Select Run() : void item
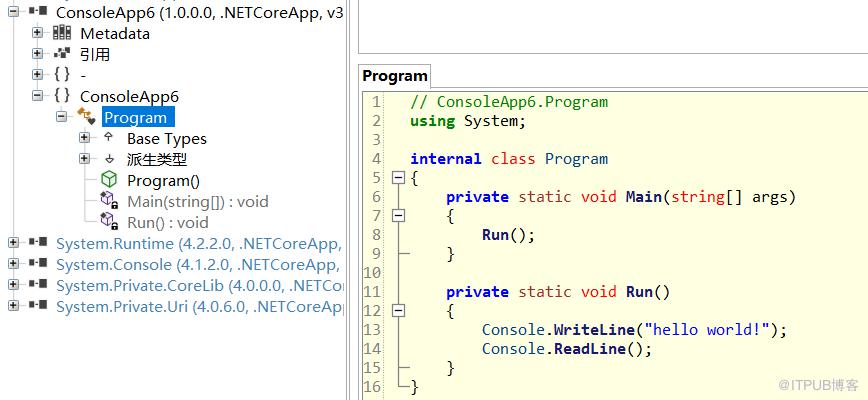The width and height of the screenshot is (868, 400). click(168, 223)
